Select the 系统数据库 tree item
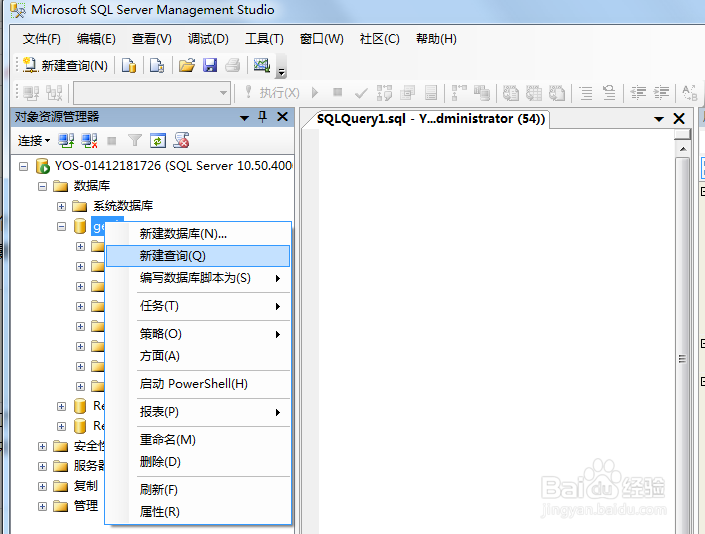 (x=123, y=206)
